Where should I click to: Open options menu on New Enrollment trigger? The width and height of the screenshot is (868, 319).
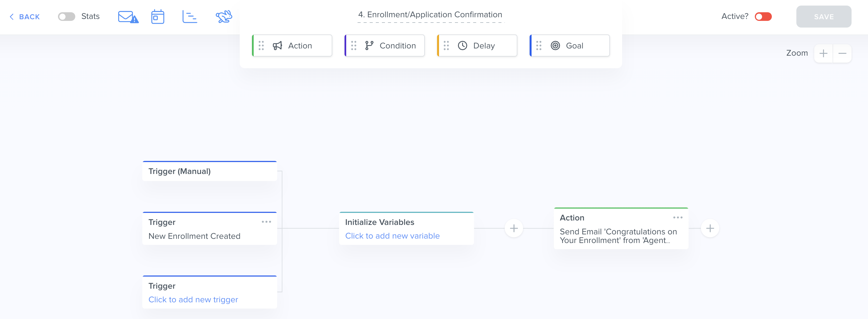tap(266, 222)
